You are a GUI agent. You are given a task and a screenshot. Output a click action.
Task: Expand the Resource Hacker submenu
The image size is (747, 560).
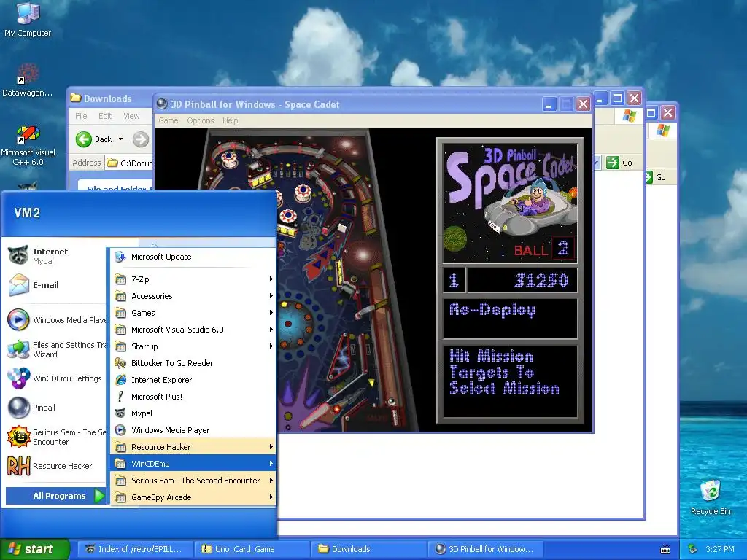193,447
